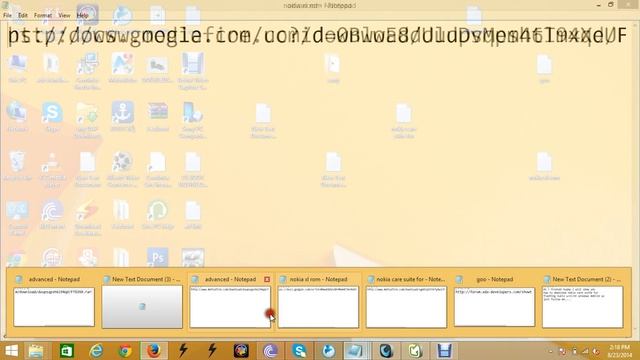Open the Photoshop desktop shortcut
The height and width of the screenshot is (360, 640).
coord(158,258)
